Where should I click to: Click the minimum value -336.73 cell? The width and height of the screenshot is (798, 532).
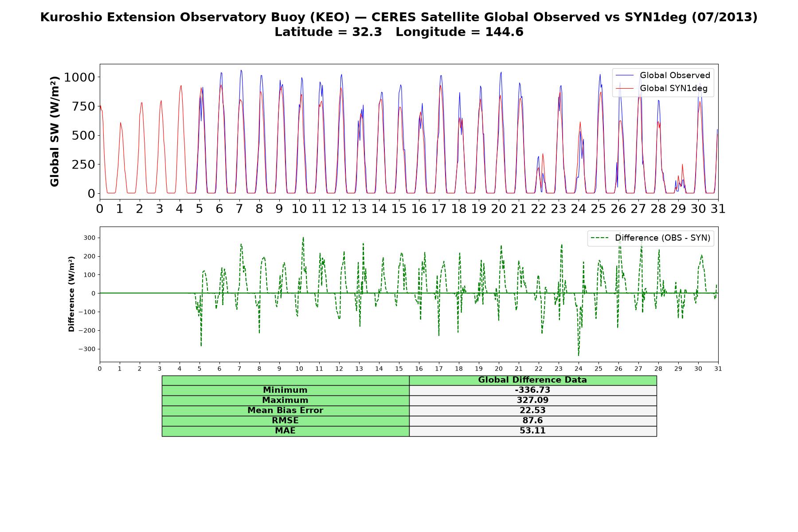tap(532, 390)
